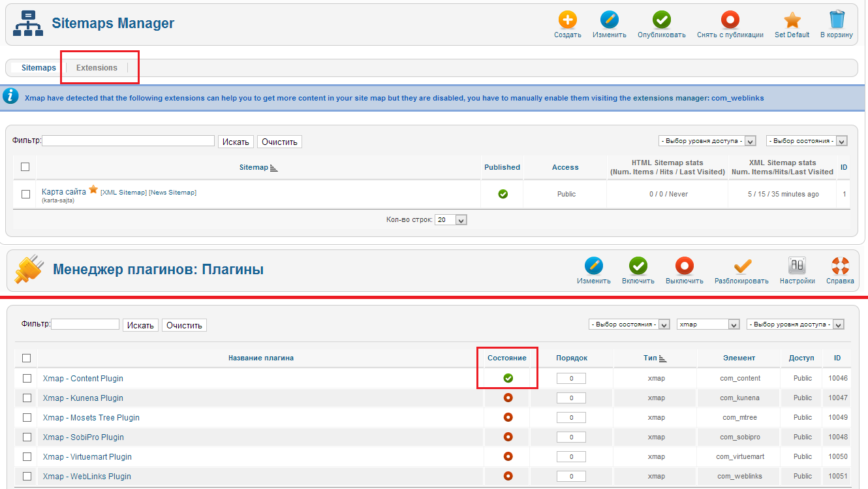868x489 pixels.
Task: Sort by the Состояние column header
Action: (x=507, y=358)
